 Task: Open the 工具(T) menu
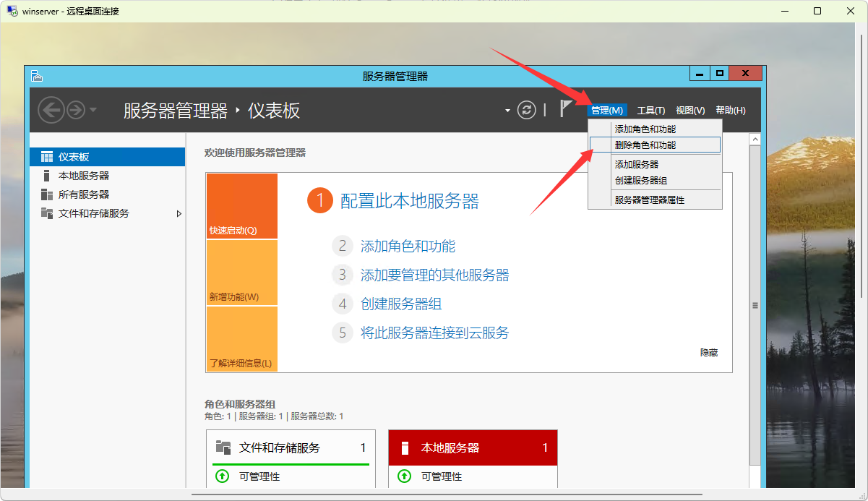pyautogui.click(x=650, y=111)
